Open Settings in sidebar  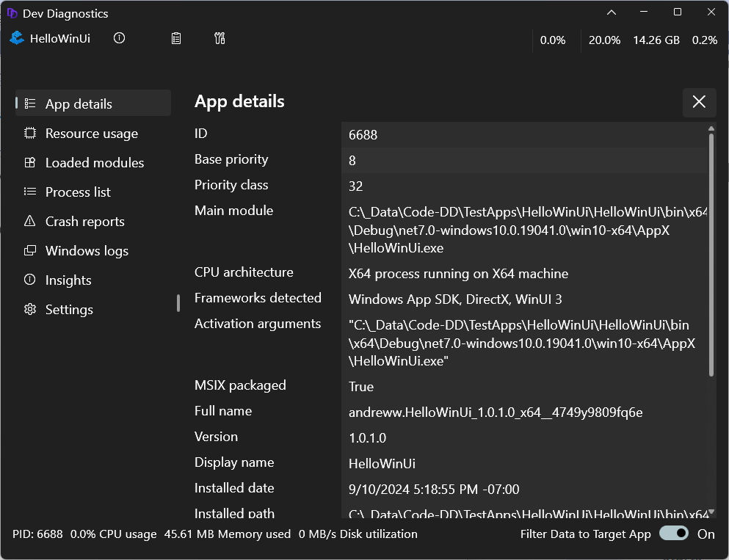[93, 309]
